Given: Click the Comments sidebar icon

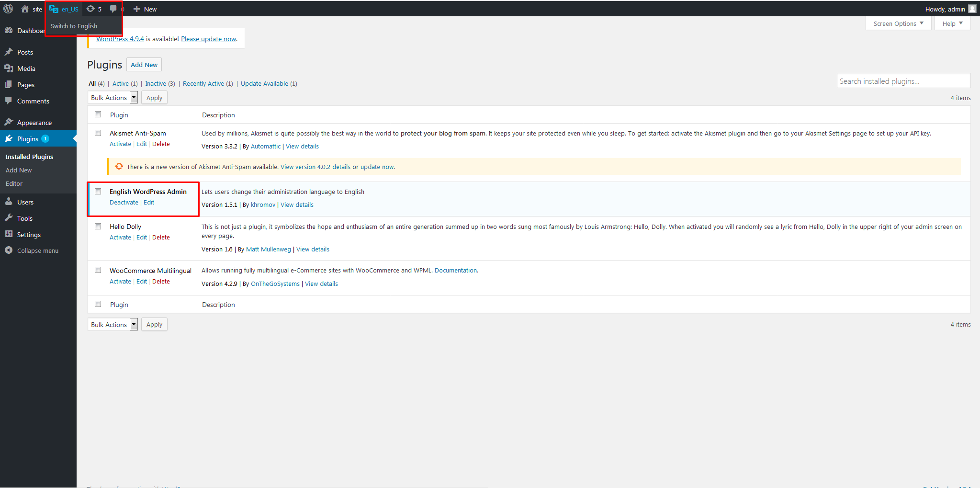Looking at the screenshot, I should point(9,101).
